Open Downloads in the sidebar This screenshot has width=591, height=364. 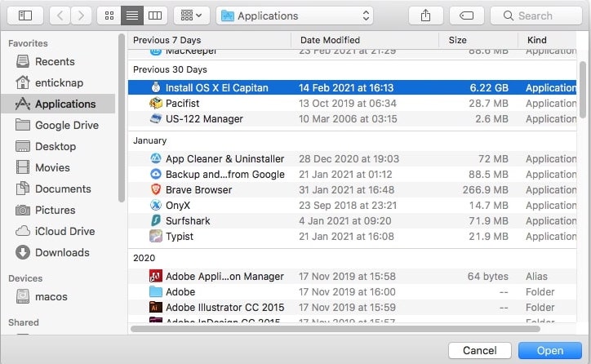click(x=58, y=252)
